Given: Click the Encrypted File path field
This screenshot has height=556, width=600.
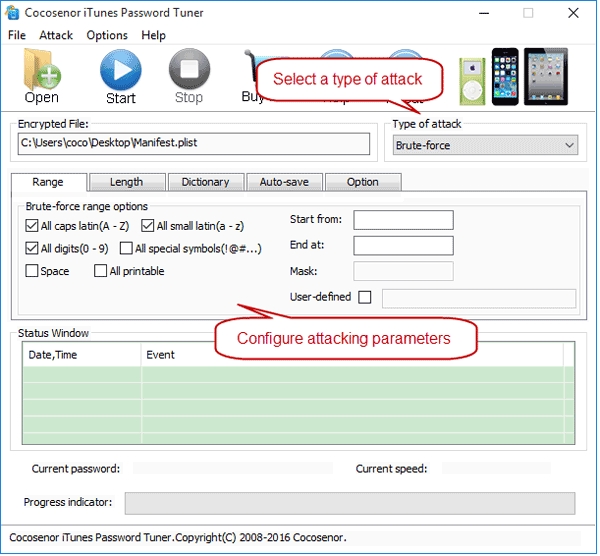Looking at the screenshot, I should [x=194, y=144].
